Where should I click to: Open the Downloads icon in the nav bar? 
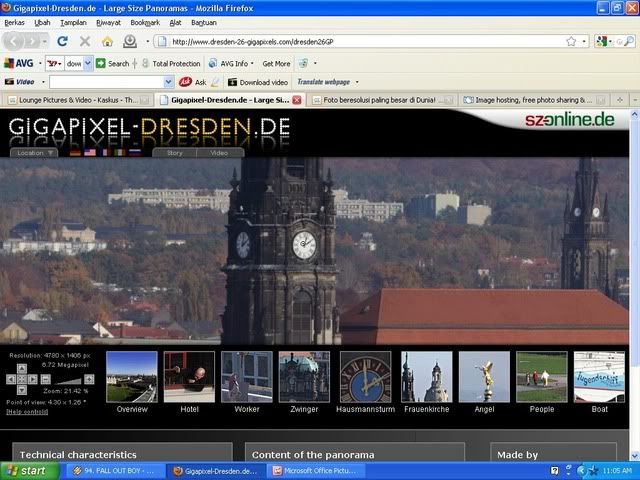tap(130, 41)
